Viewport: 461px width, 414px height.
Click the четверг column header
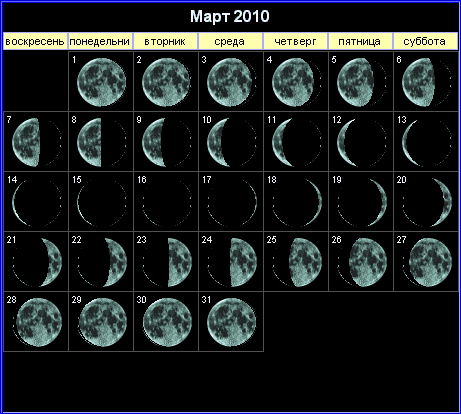point(295,41)
